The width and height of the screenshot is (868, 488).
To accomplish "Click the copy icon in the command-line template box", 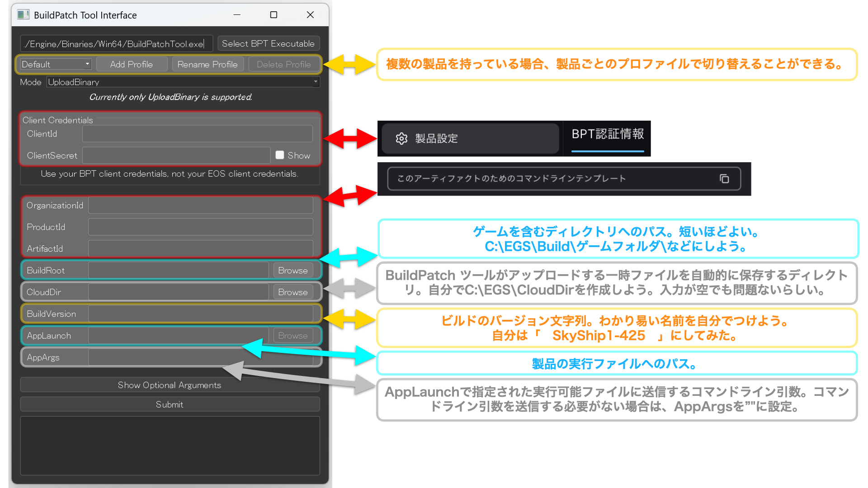I will click(724, 178).
